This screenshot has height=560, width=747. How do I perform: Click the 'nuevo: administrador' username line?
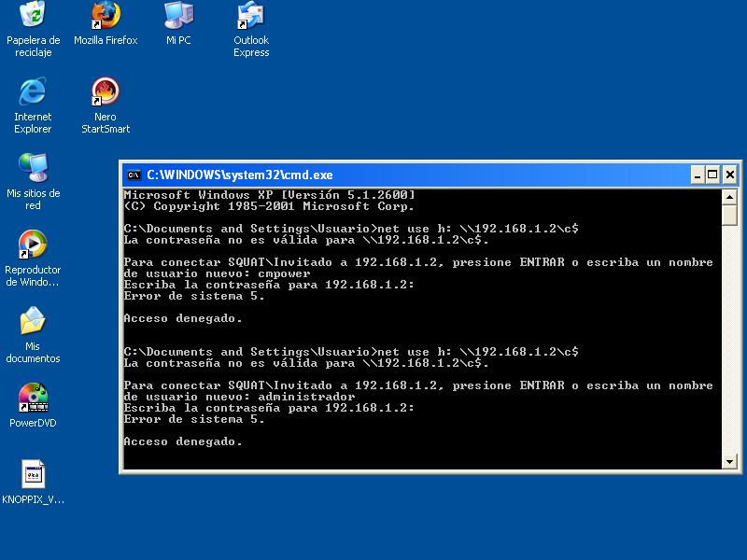pos(240,397)
